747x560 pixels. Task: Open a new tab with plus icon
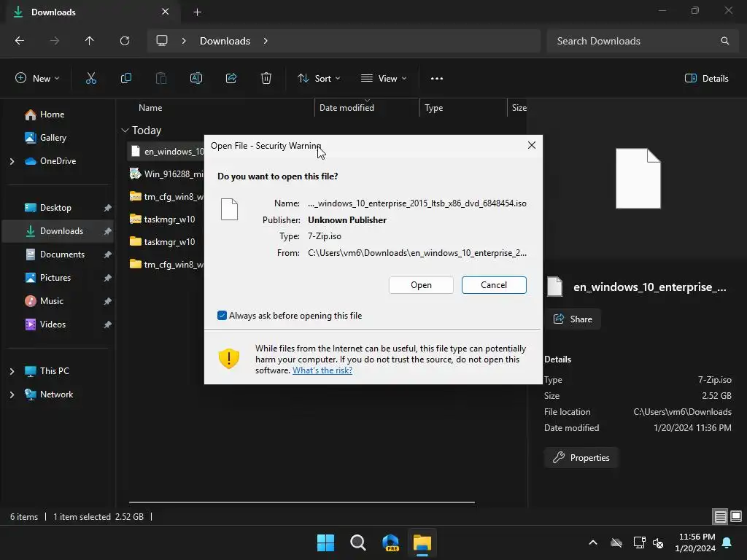pyautogui.click(x=197, y=12)
